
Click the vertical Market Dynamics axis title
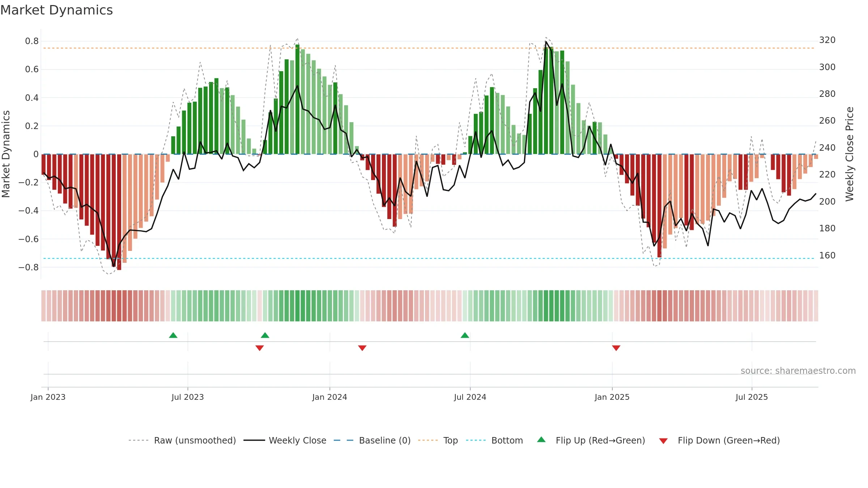click(x=6, y=154)
